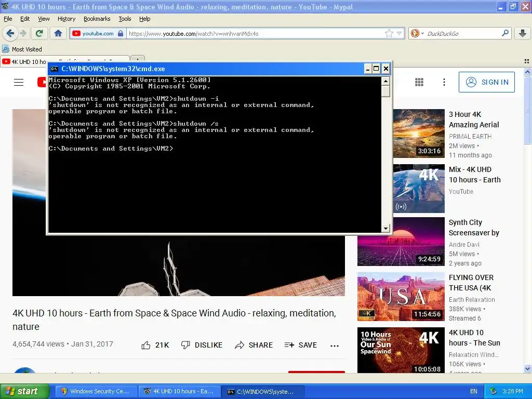Reload the YouTube page
Screen dimensions: 532x399
pyautogui.click(x=39, y=33)
